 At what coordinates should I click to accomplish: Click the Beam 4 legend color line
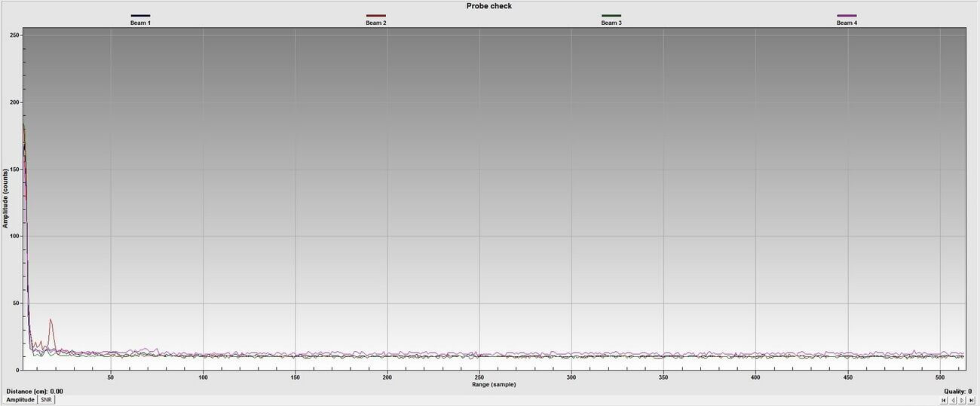[x=847, y=15]
